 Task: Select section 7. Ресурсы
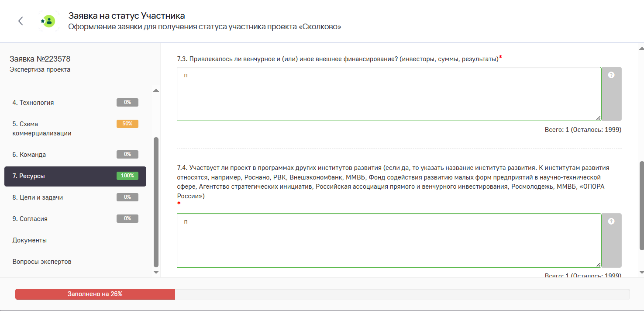pos(75,176)
